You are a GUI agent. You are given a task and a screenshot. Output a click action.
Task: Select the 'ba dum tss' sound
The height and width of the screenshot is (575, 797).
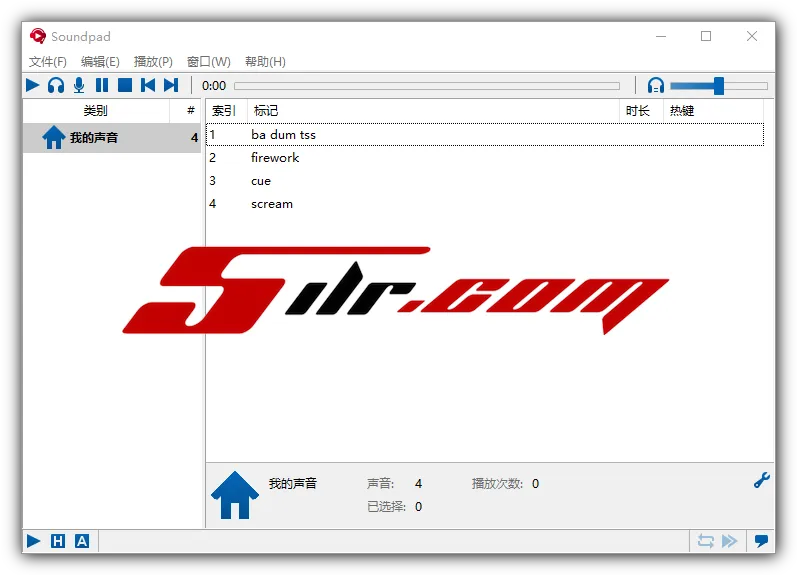(x=485, y=135)
